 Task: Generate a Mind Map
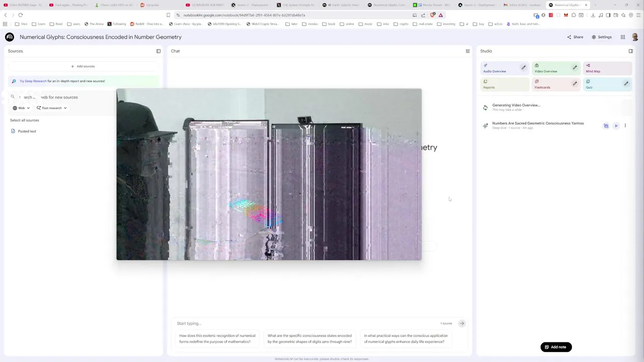[607, 68]
